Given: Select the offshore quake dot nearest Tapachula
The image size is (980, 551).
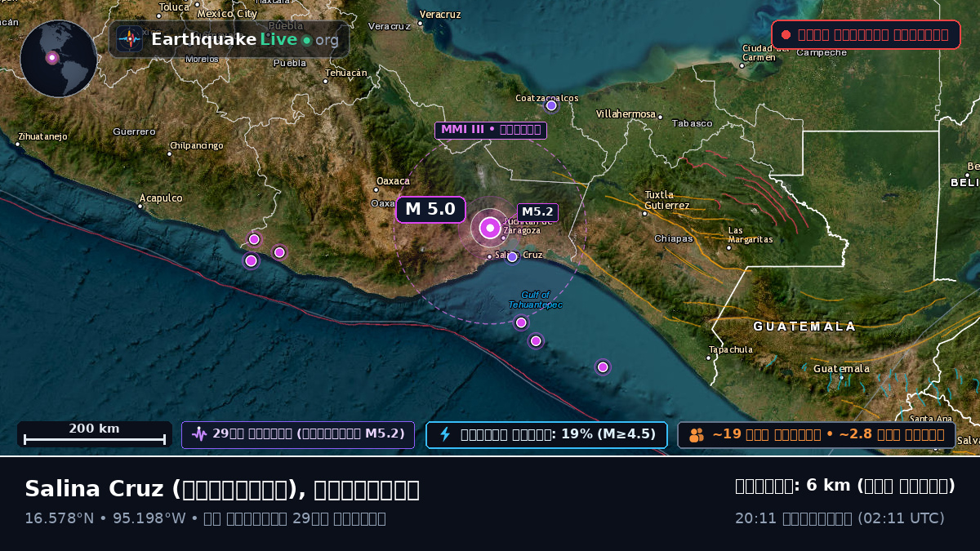Looking at the screenshot, I should pos(603,367).
